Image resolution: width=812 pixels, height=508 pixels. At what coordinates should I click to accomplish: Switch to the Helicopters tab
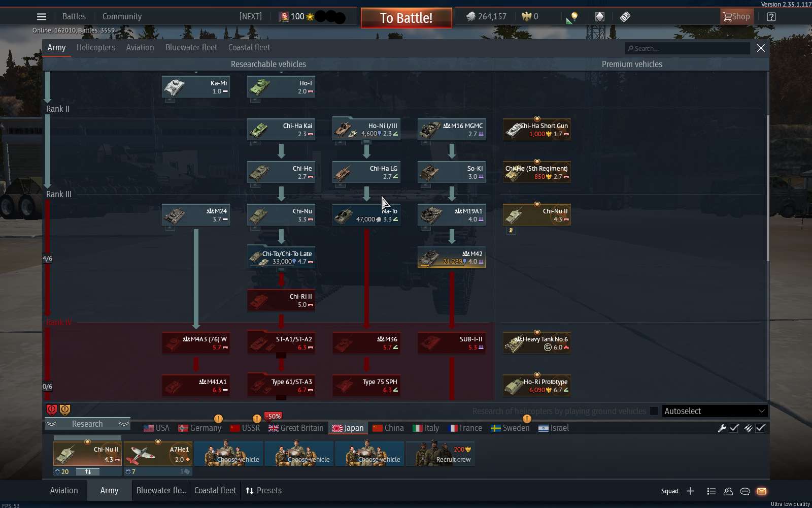point(96,47)
